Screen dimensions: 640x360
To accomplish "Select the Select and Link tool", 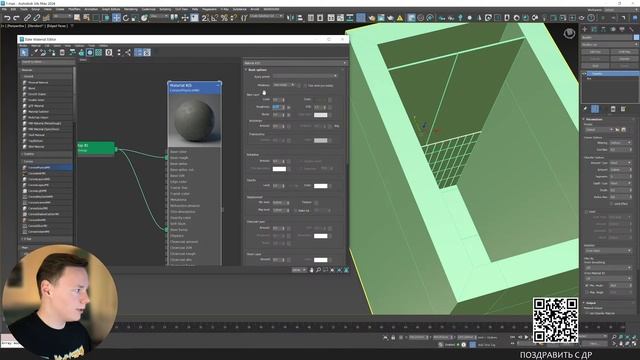I will point(27,18).
